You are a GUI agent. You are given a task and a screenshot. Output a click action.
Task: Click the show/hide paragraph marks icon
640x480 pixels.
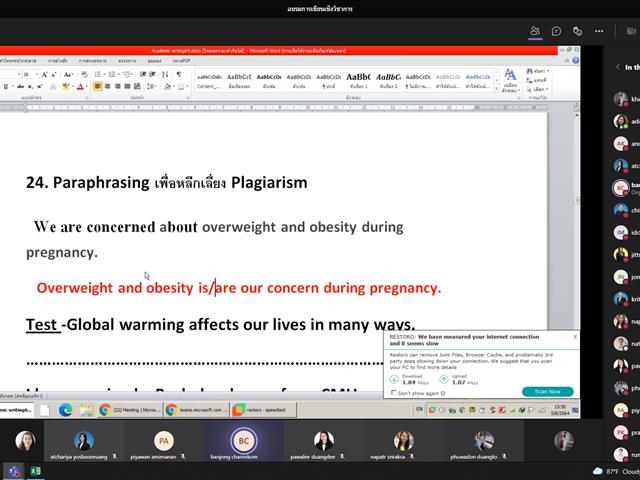179,74
